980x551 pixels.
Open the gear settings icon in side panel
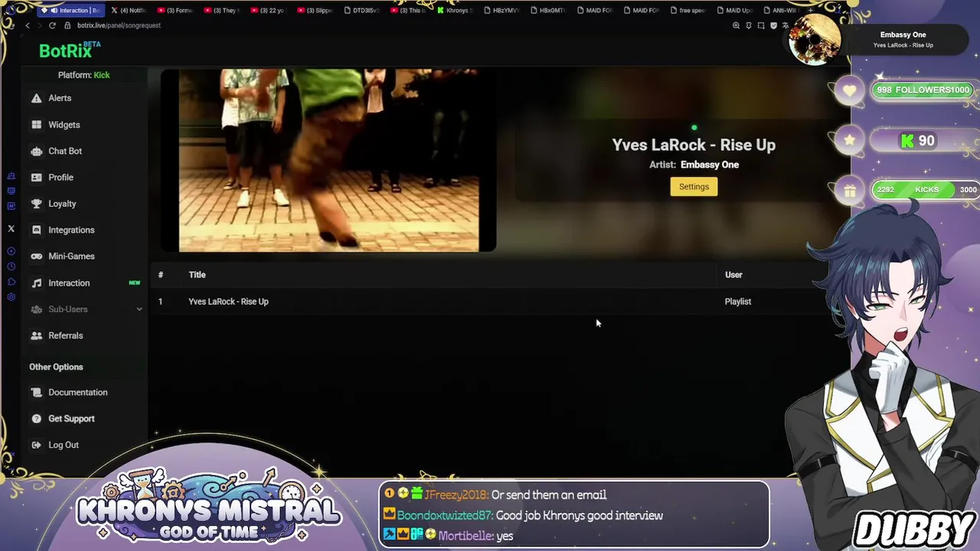(x=11, y=297)
